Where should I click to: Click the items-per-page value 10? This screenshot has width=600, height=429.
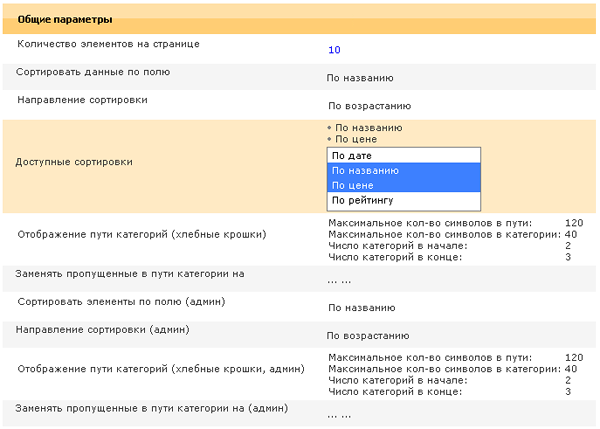tap(334, 50)
